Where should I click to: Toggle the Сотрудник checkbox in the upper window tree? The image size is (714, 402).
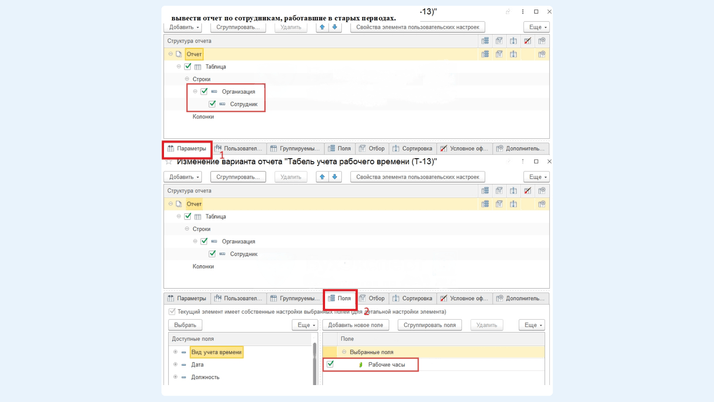coord(212,104)
